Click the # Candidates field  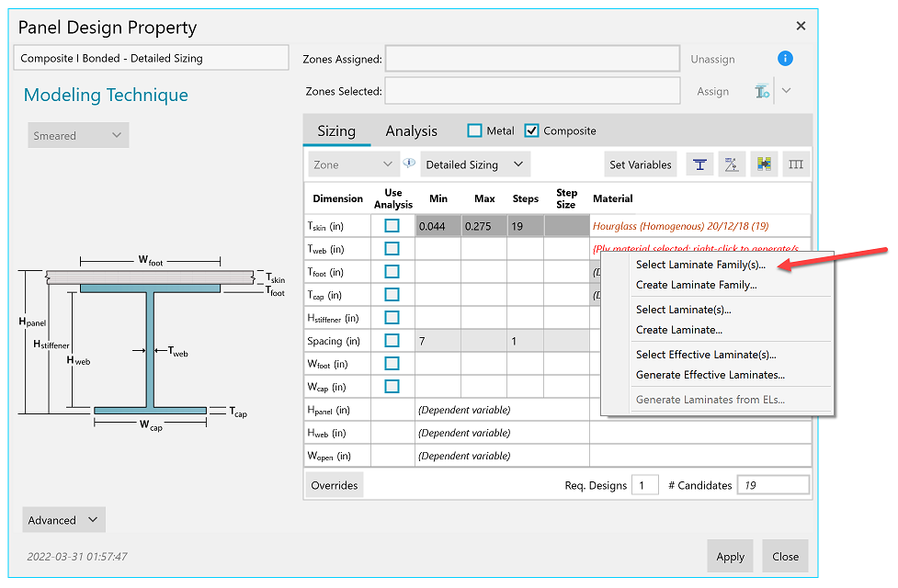click(773, 485)
